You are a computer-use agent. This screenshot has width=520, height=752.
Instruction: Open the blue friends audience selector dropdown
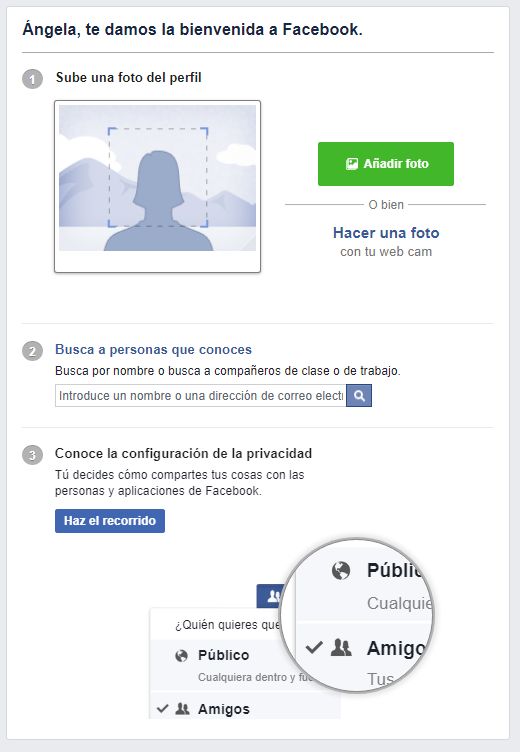pyautogui.click(x=271, y=596)
